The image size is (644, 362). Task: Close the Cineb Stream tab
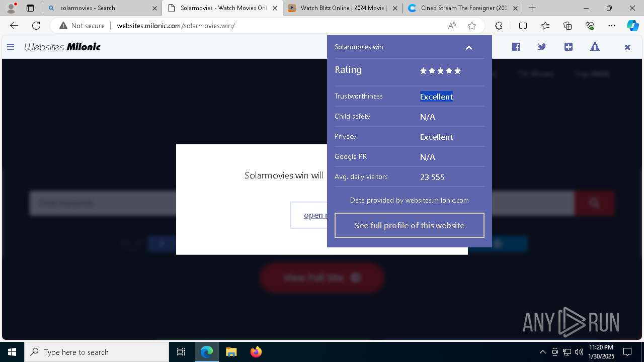pos(515,8)
